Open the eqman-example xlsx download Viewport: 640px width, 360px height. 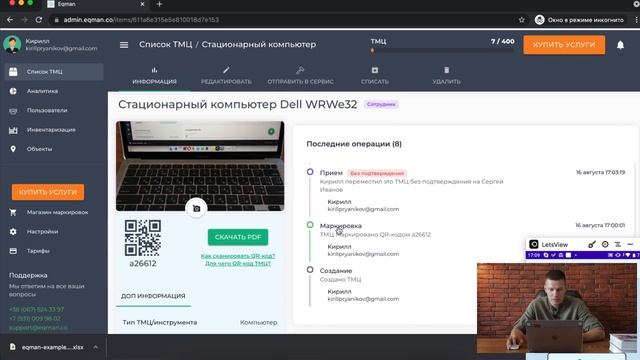53,347
